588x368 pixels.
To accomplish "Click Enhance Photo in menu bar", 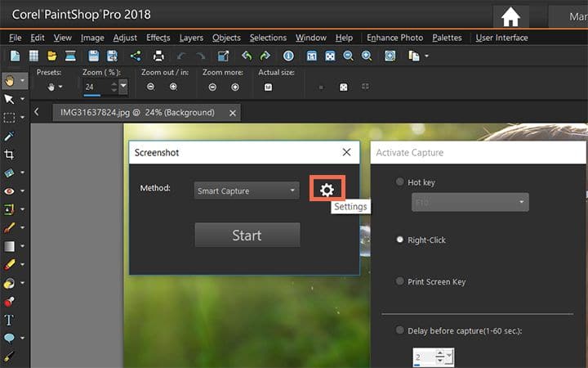I will pos(395,38).
